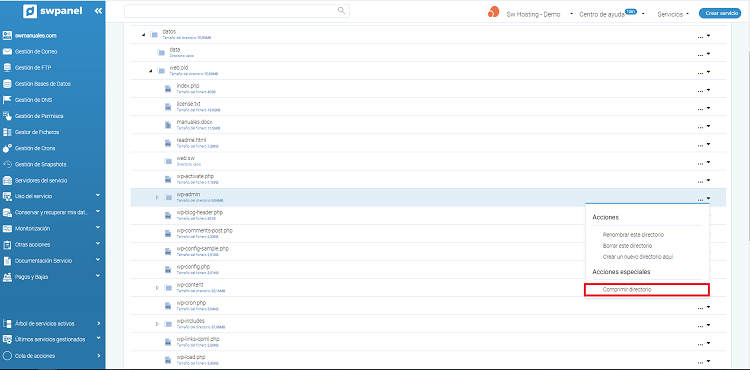Click the Uso del servicio icon

coord(7,196)
